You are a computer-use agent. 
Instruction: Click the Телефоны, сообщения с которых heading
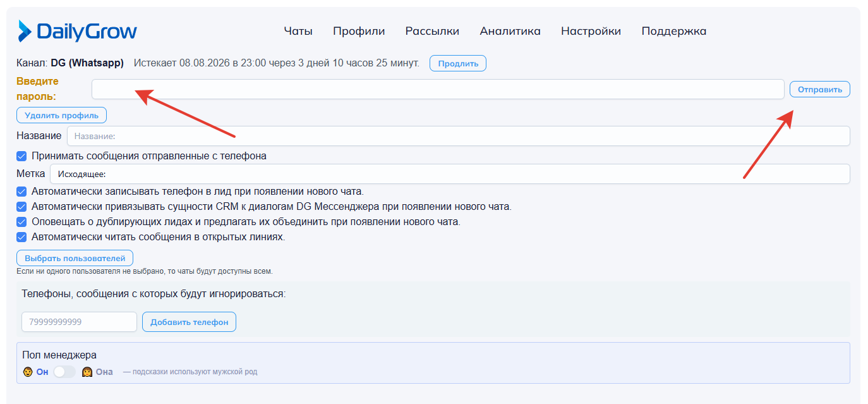(x=154, y=294)
